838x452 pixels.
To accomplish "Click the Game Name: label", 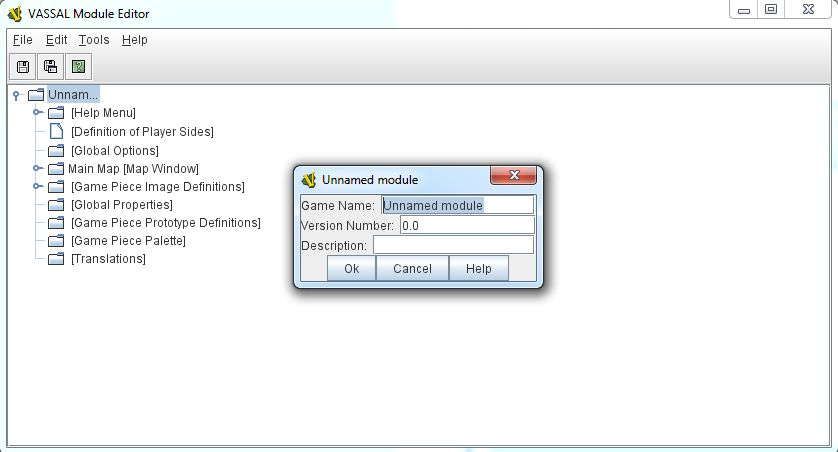I will [x=338, y=206].
